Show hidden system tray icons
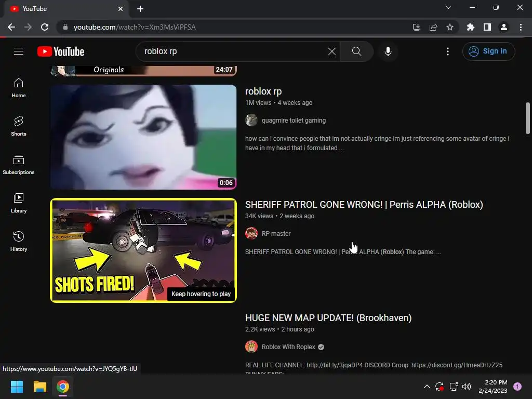Screen dimensions: 532x399 [427, 387]
